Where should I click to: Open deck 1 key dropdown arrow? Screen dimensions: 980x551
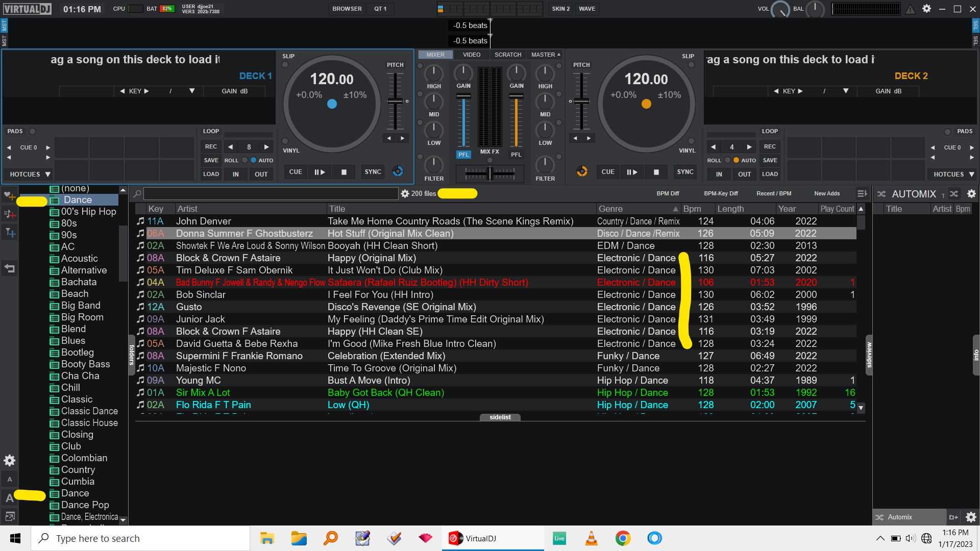click(192, 91)
